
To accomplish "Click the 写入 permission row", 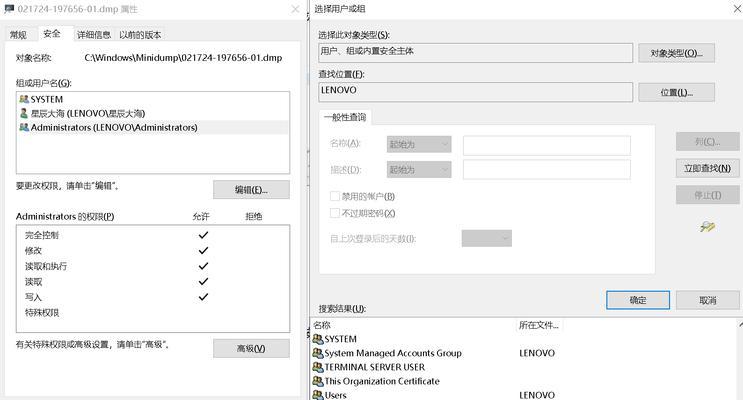I will pyautogui.click(x=153, y=297).
